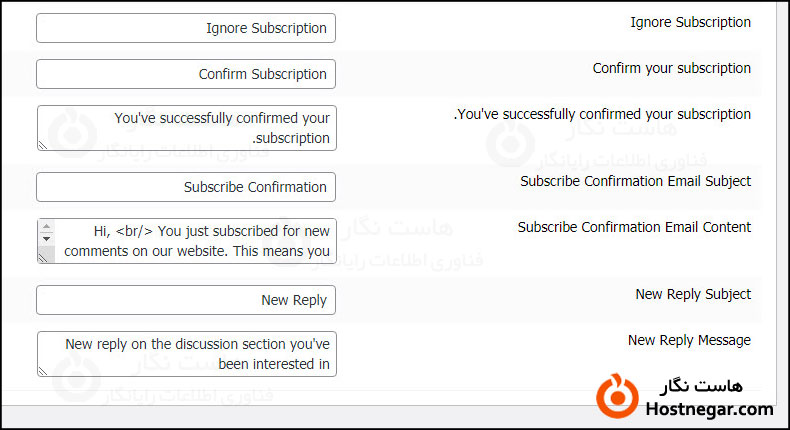This screenshot has height=430, width=790.
Task: Click resize handle of Email Content textarea
Action: point(43,257)
